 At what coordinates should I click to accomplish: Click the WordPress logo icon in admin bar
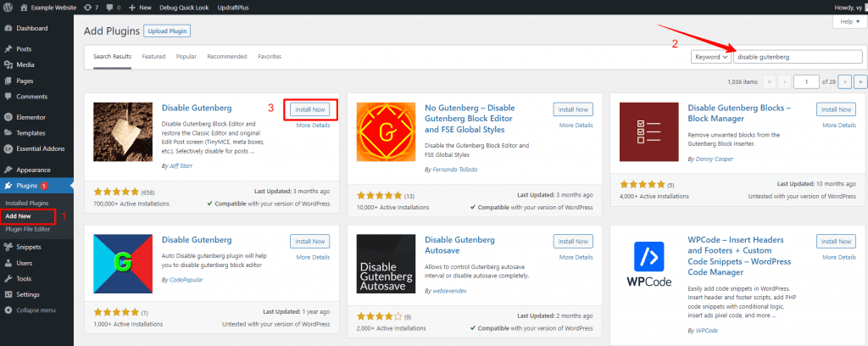[x=8, y=7]
